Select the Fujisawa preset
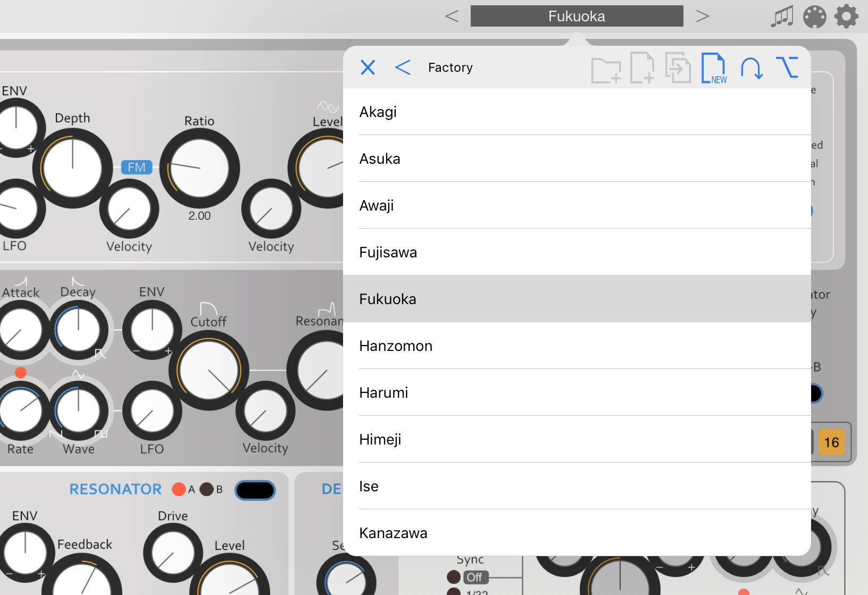 577,252
